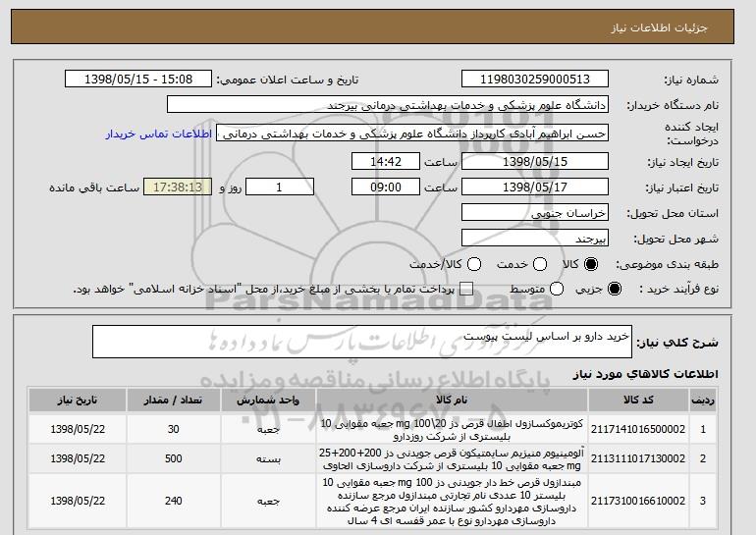Screen dimensions: 756x535
Task: Click quantity 30 in row 1
Action: click(x=173, y=429)
